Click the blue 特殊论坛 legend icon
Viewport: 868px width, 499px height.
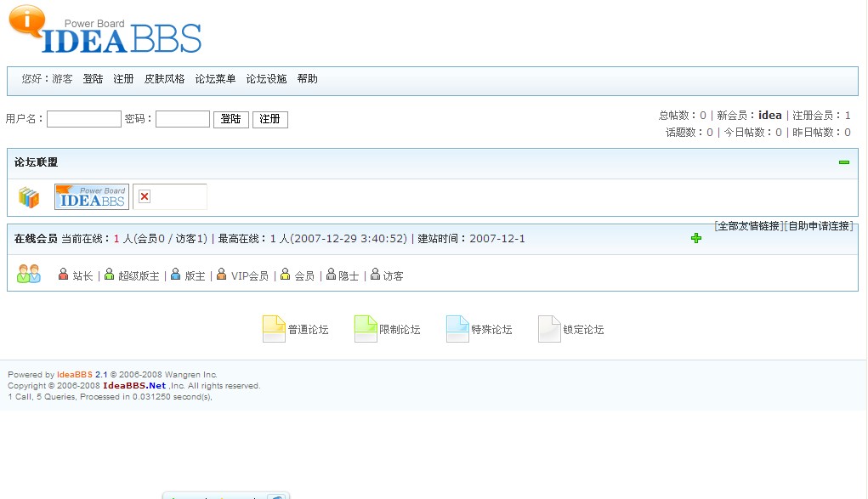457,329
